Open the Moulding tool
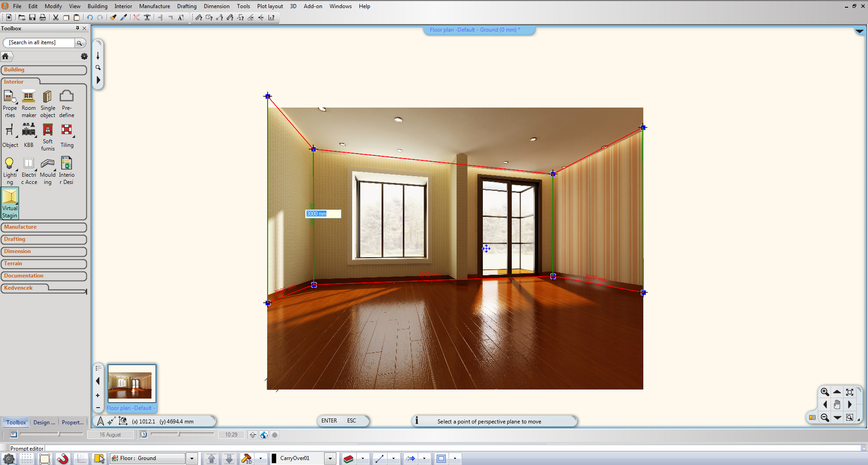Viewport: 868px width, 465px height. tap(47, 170)
